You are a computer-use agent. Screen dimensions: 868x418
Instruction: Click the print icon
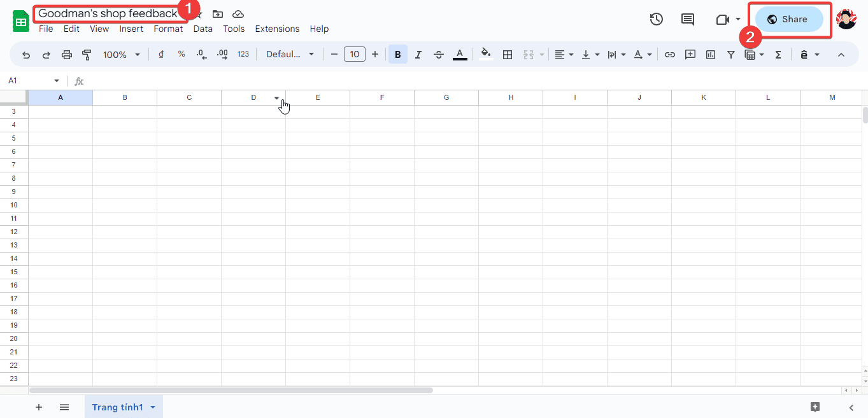tap(67, 55)
